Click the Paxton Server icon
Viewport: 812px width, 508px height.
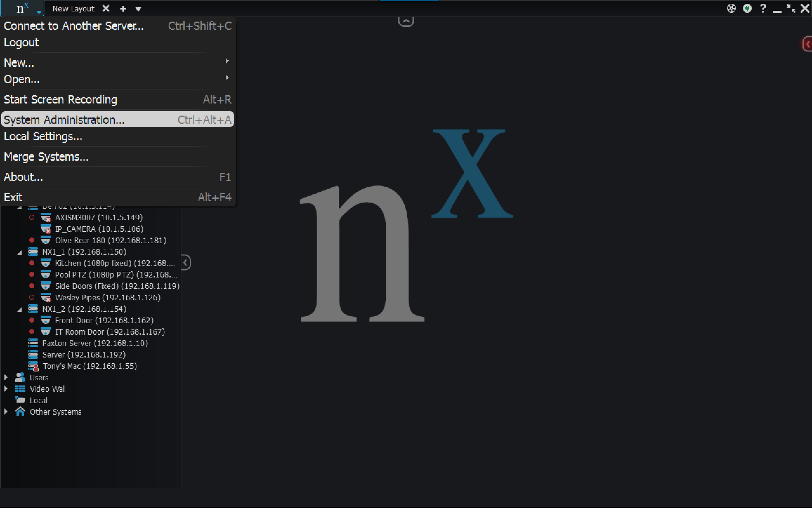pyautogui.click(x=33, y=343)
